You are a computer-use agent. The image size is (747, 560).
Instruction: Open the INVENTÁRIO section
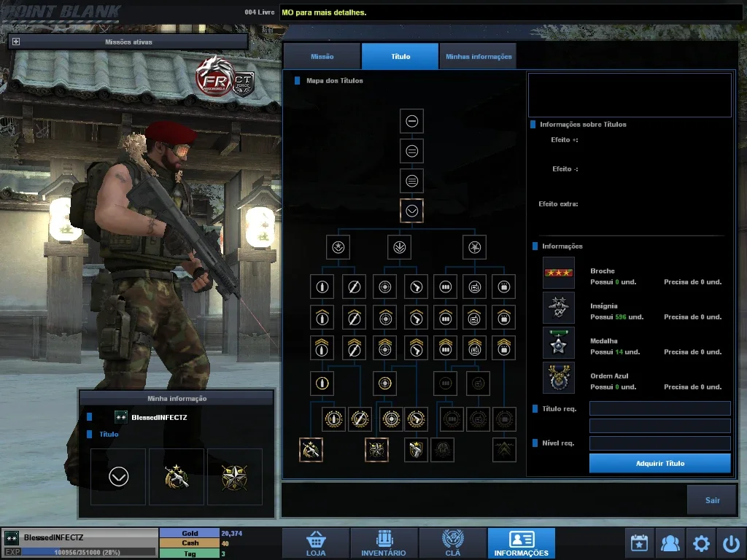coord(384,544)
